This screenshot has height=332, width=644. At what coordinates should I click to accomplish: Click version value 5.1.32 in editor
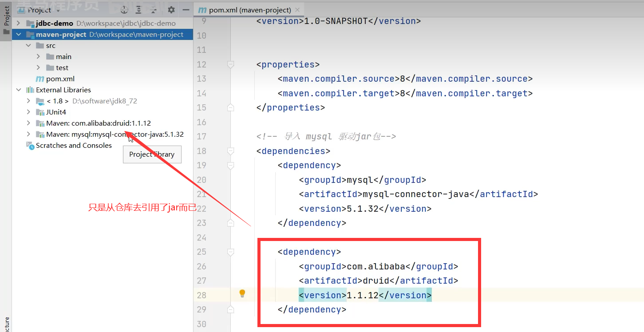pos(363,209)
